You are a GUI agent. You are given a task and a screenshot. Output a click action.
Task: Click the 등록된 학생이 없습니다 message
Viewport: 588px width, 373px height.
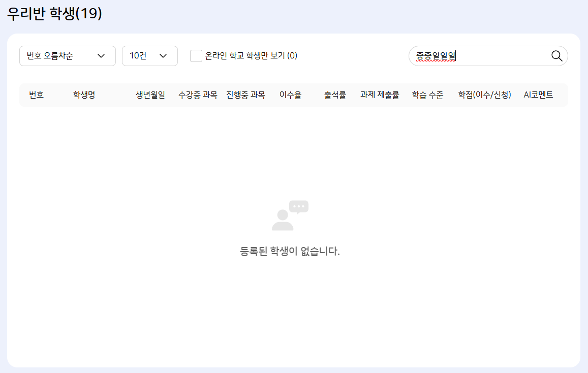(290, 252)
